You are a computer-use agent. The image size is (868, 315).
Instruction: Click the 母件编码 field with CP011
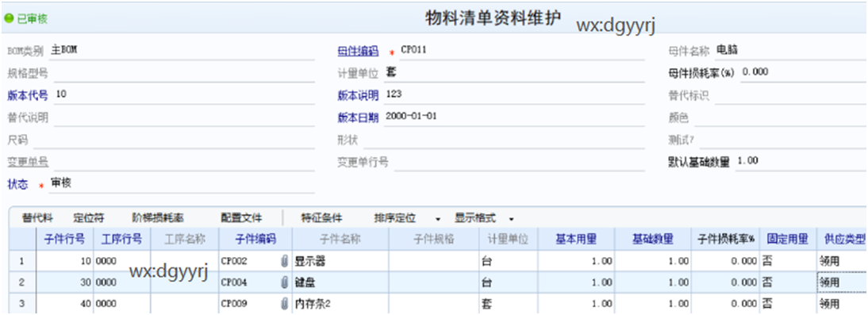521,50
